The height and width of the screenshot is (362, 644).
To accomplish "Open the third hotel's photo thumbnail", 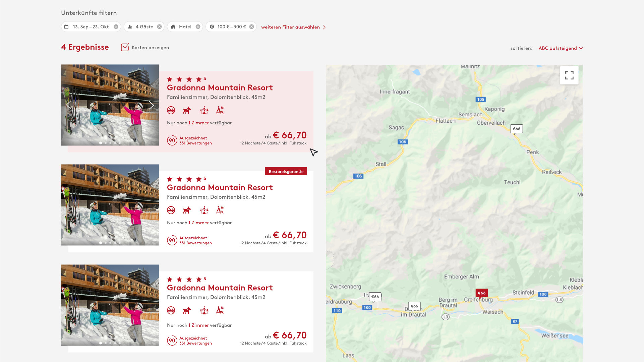I will point(110,305).
